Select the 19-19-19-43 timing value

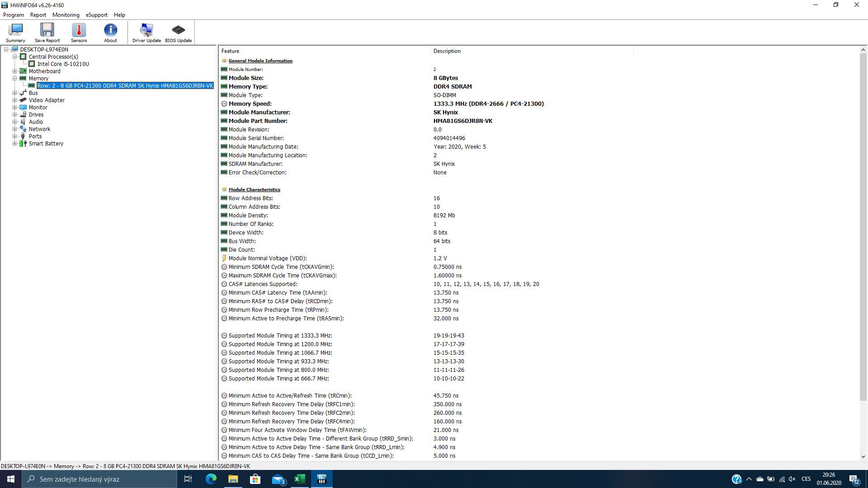point(448,336)
